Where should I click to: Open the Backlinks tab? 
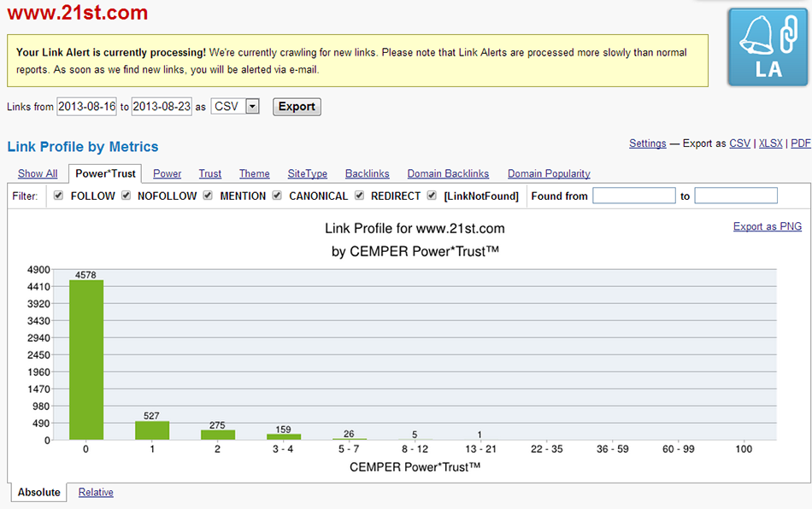click(368, 174)
